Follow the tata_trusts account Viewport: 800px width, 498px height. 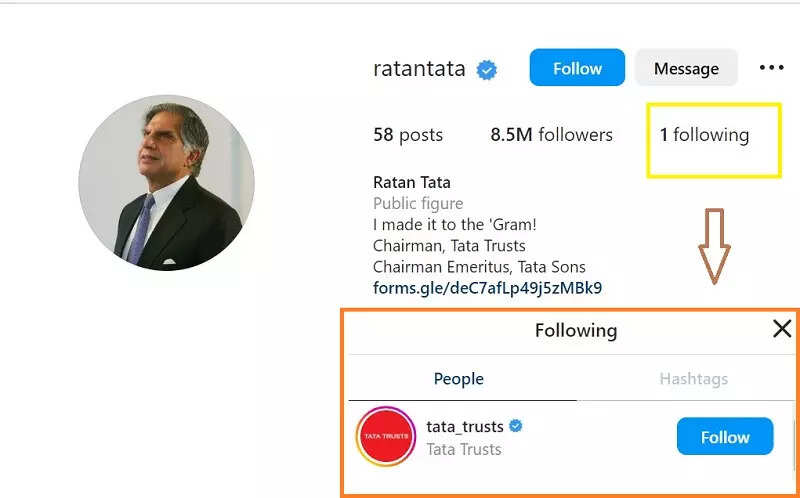[x=724, y=437]
